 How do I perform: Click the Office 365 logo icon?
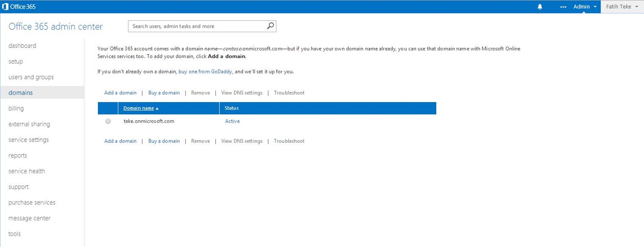[5, 7]
